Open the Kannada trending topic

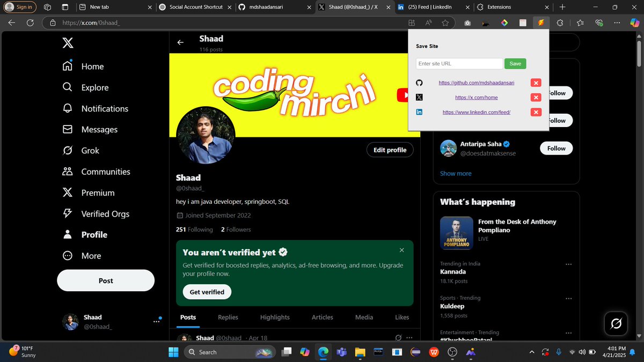click(453, 272)
